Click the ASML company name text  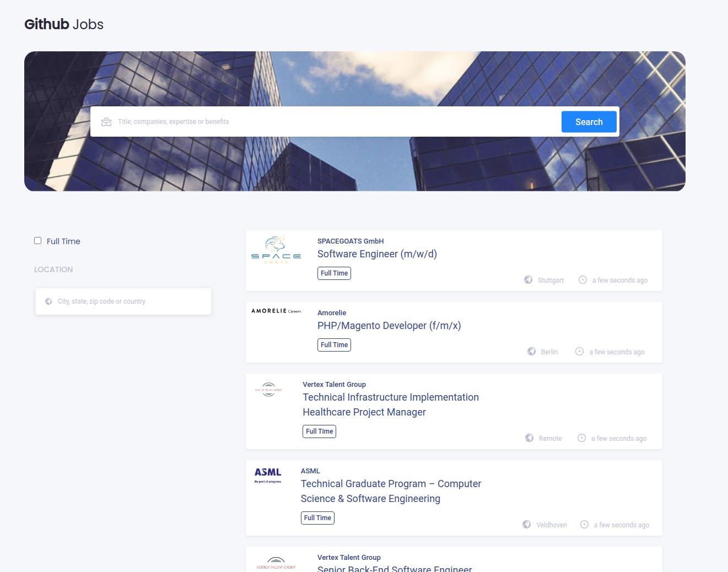click(x=310, y=471)
